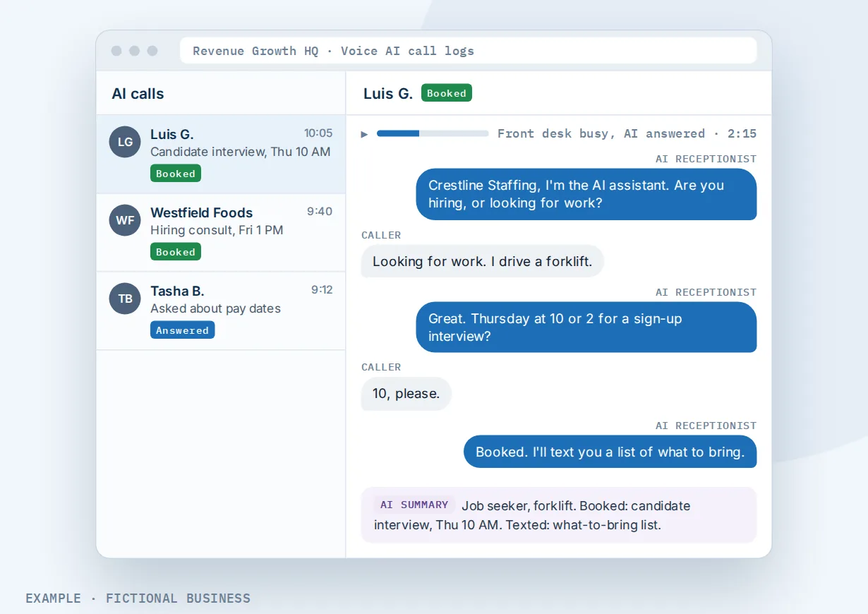Screen dimensions: 868x614
Task: Click 'Candidate interview, Thu 10 AM' in the call list
Action: coord(241,152)
